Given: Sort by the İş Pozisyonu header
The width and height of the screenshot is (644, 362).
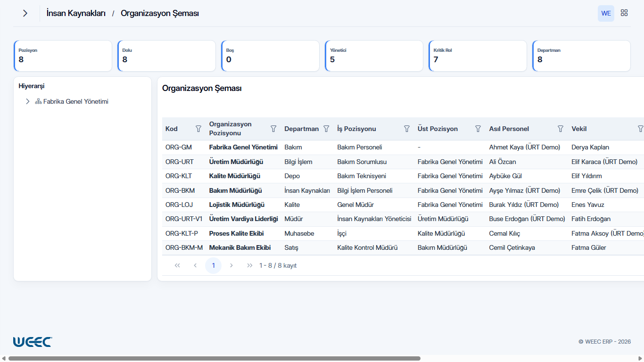Looking at the screenshot, I should 356,129.
